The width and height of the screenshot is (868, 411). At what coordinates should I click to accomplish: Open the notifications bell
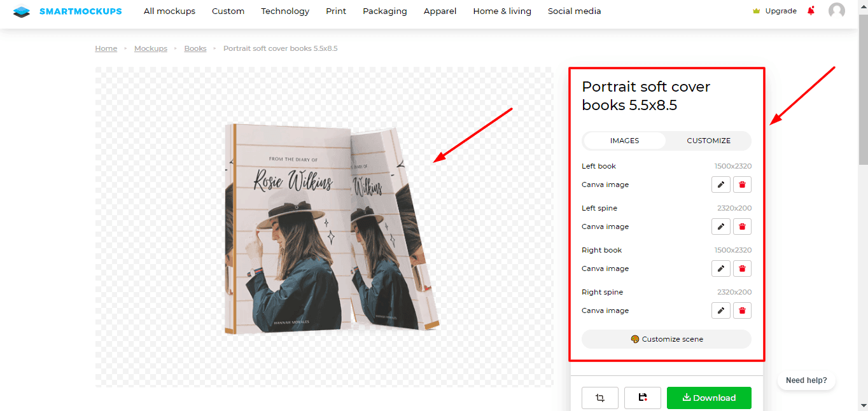[811, 11]
